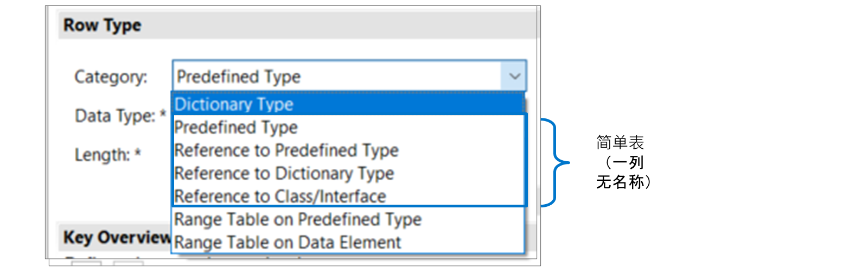Click the Row Type section header
Screen dimensions: 868x272
[x=296, y=25]
